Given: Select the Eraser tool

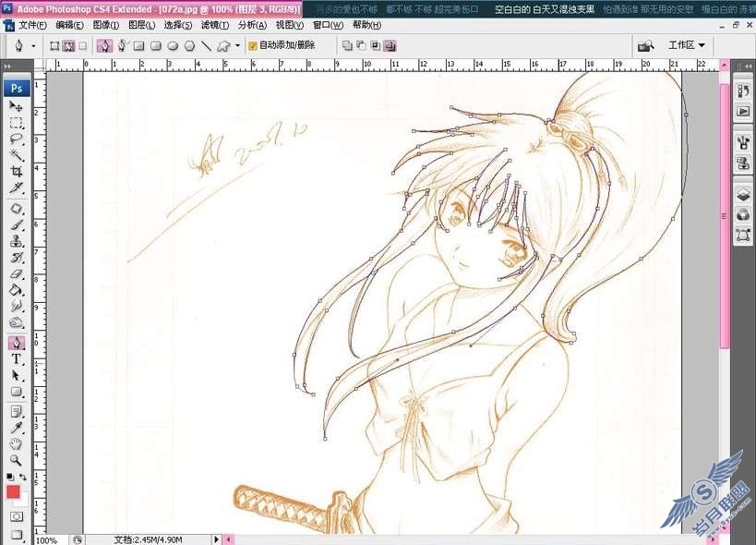Looking at the screenshot, I should 16,274.
